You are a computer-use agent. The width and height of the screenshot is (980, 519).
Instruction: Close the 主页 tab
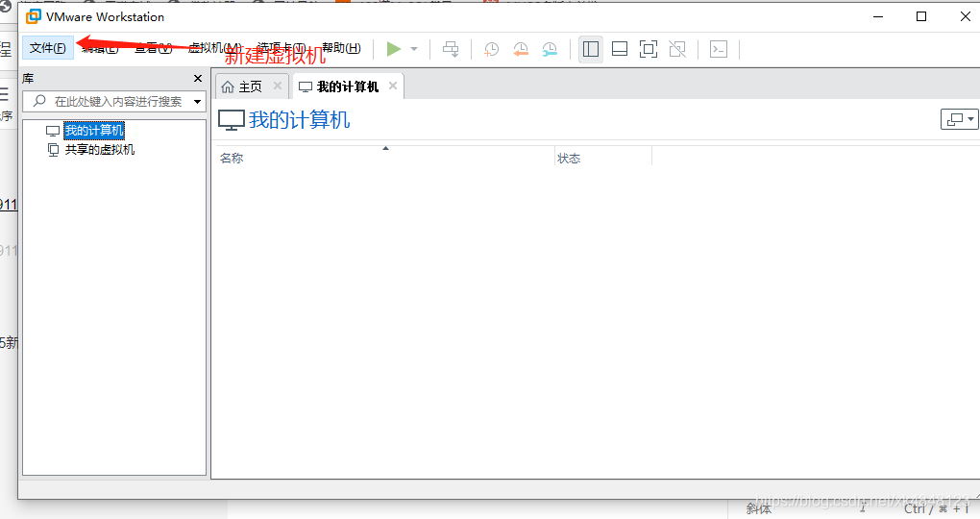[278, 86]
